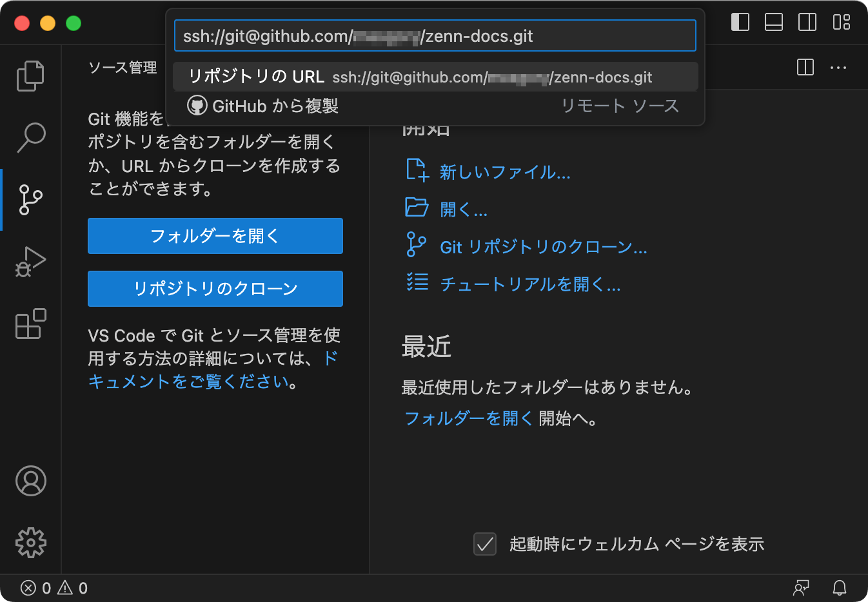Open the Search view in activity bar

(30, 137)
